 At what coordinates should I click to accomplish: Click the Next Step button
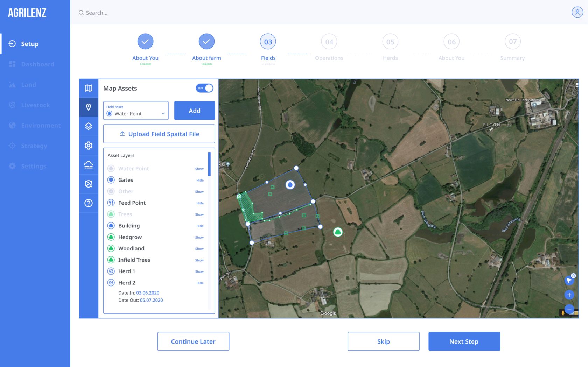[x=464, y=341]
